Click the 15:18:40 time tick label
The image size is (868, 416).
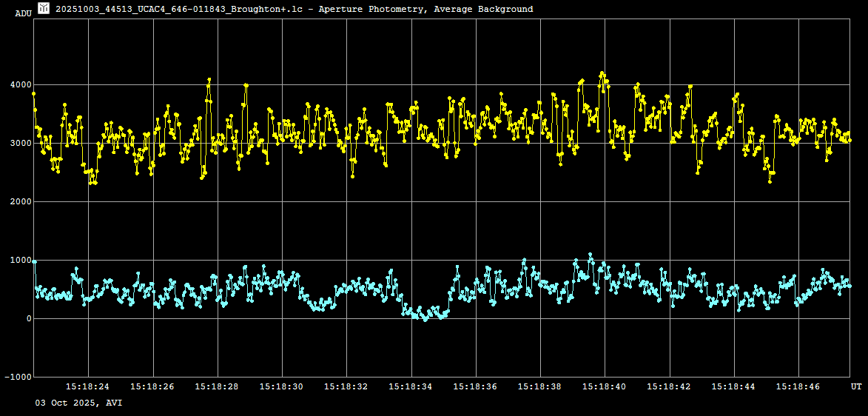point(605,386)
